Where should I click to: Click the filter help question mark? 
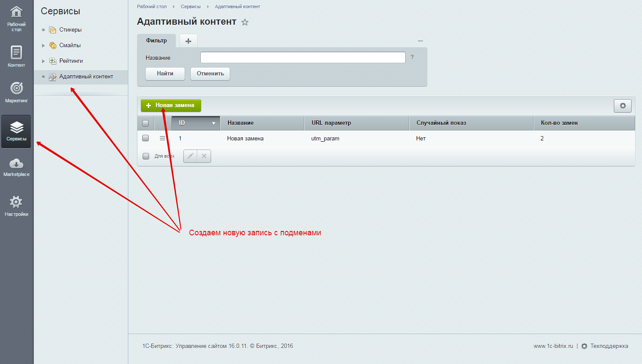pyautogui.click(x=412, y=57)
